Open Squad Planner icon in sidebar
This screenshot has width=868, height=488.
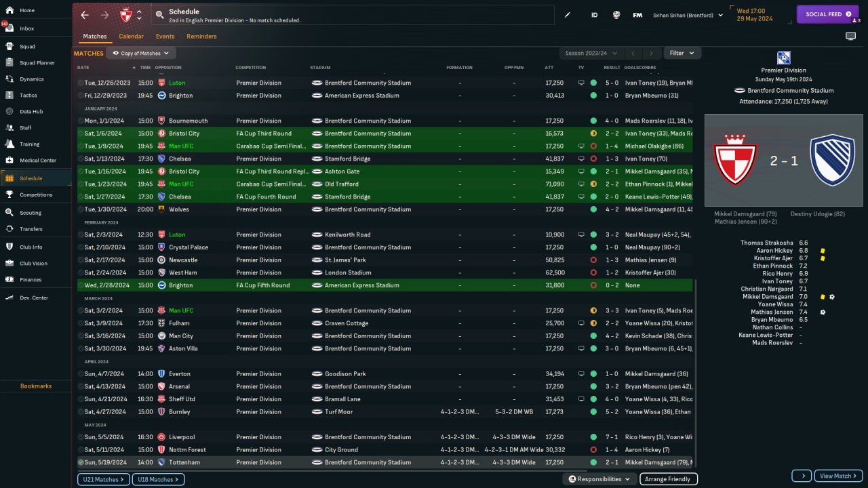point(9,63)
